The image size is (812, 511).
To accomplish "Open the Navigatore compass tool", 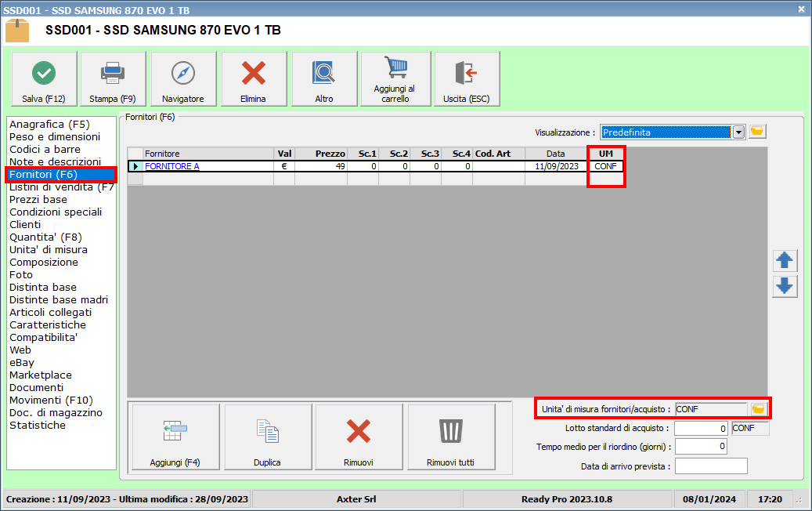I will click(x=182, y=79).
